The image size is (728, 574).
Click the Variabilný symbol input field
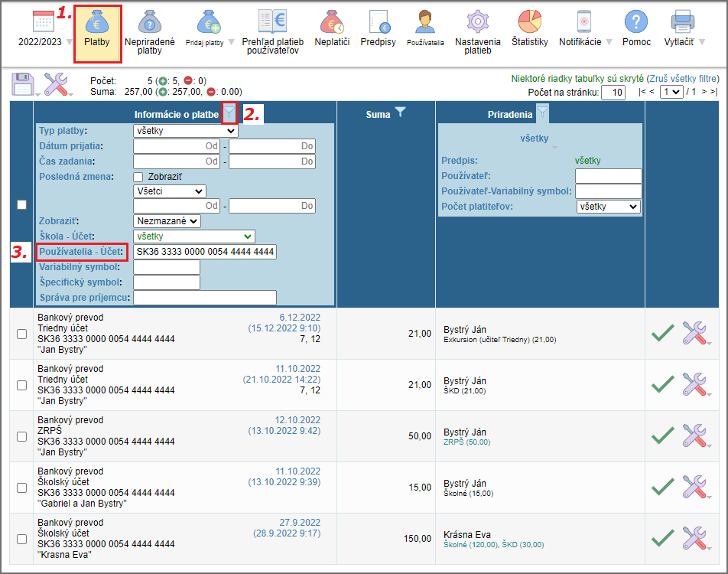(x=167, y=267)
